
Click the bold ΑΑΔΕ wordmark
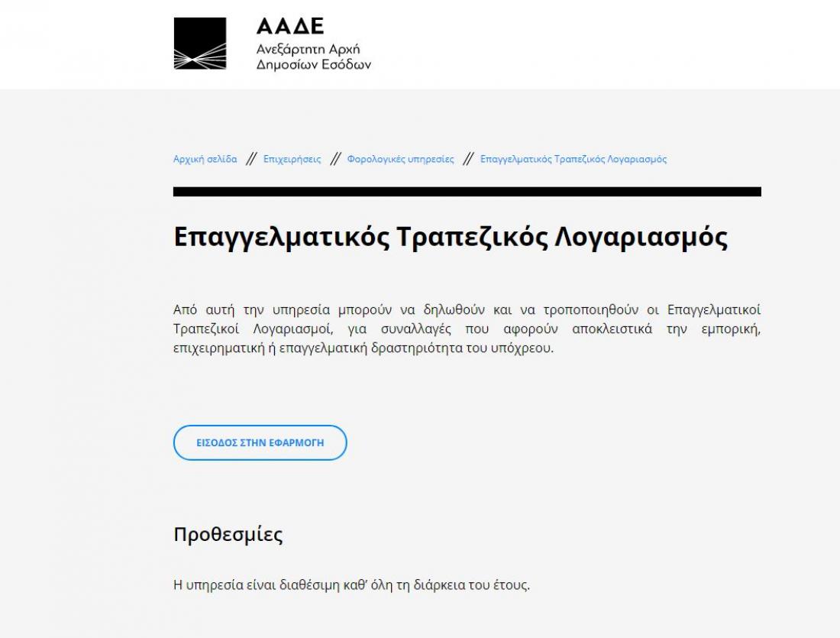(x=290, y=27)
